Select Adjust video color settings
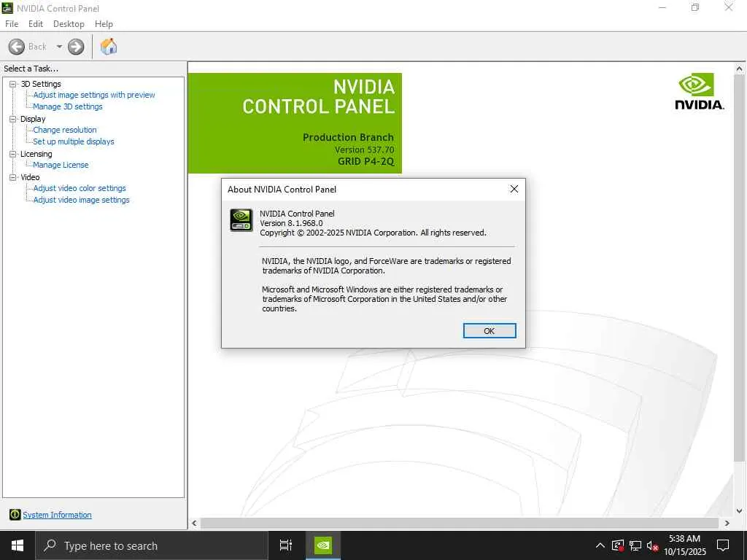The height and width of the screenshot is (560, 747). point(80,188)
